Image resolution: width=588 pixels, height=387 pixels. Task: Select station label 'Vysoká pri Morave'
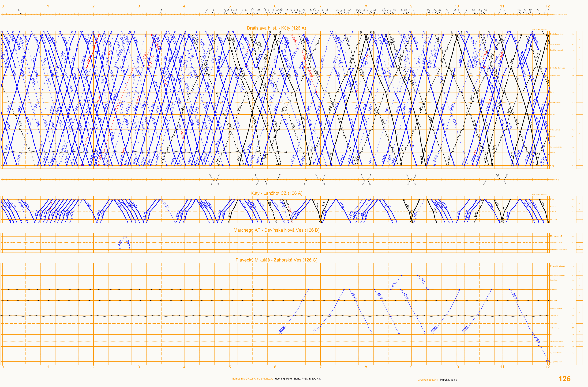(x=557, y=346)
